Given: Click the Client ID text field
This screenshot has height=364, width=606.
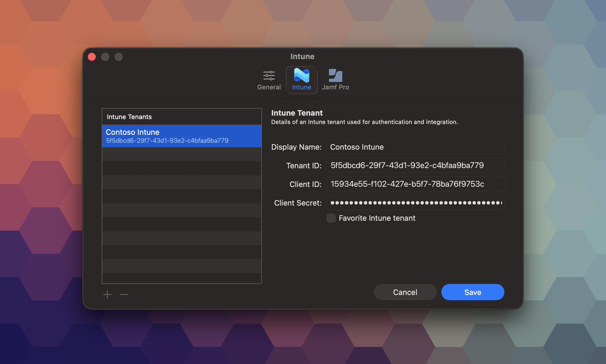Looking at the screenshot, I should tap(415, 184).
